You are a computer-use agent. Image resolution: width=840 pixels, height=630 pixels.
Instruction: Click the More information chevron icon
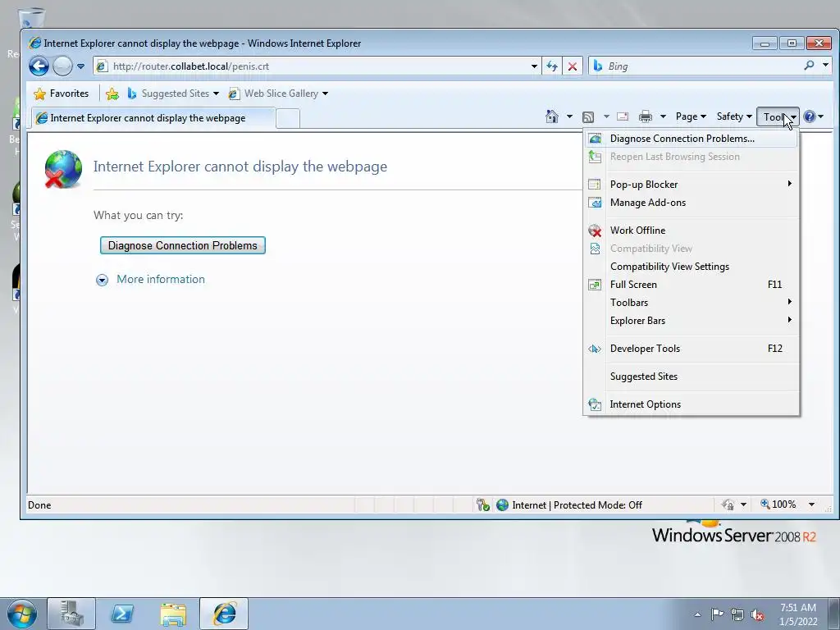[102, 281]
